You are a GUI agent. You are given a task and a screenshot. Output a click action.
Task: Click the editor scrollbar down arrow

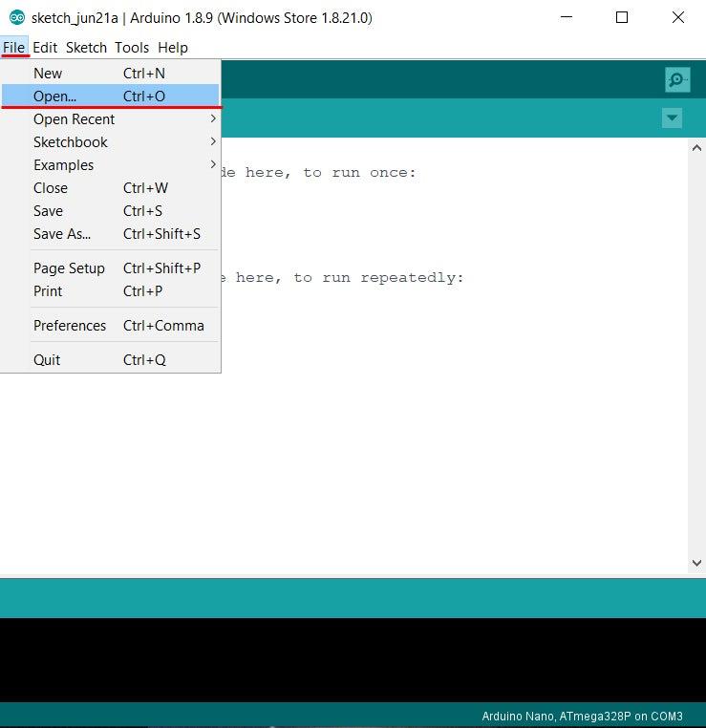(x=696, y=563)
